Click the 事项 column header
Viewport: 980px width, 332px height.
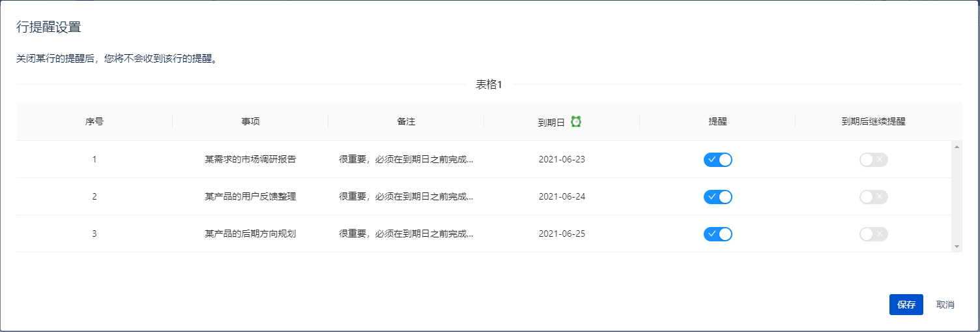pos(250,122)
